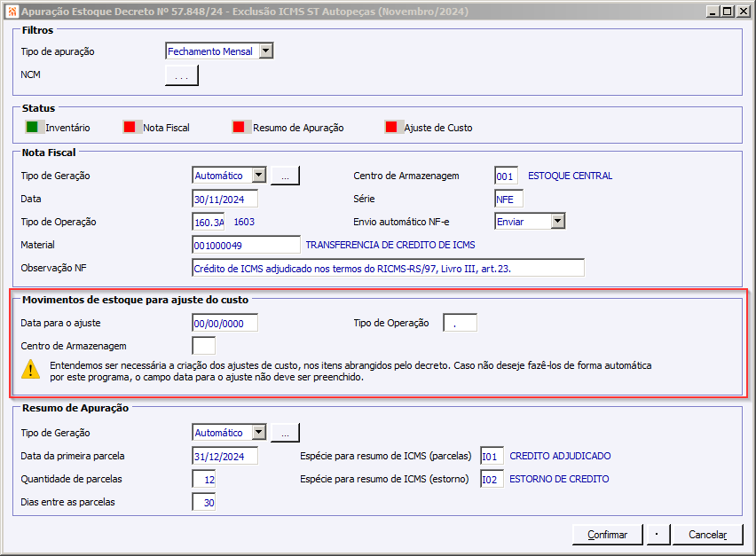Open the Tipo de apuração dropdown

(266, 51)
